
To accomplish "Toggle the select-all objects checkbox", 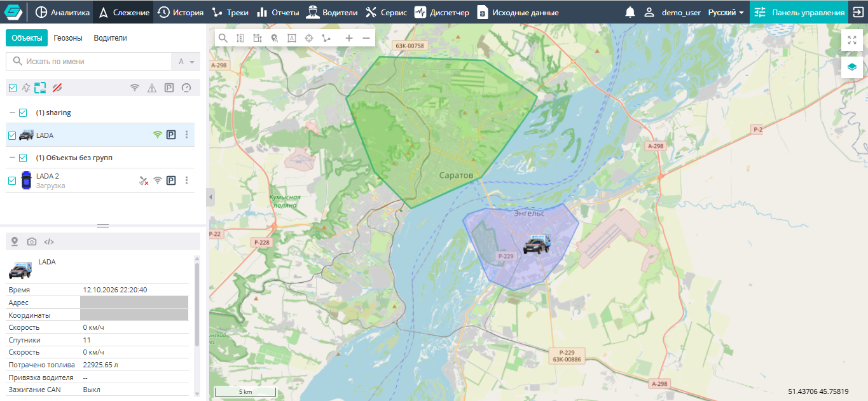I will [x=13, y=88].
